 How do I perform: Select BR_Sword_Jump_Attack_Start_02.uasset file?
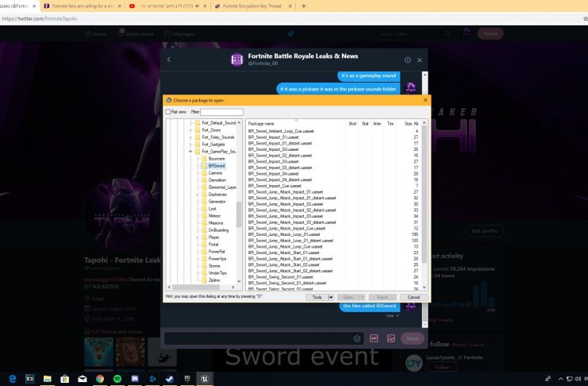pos(283,264)
